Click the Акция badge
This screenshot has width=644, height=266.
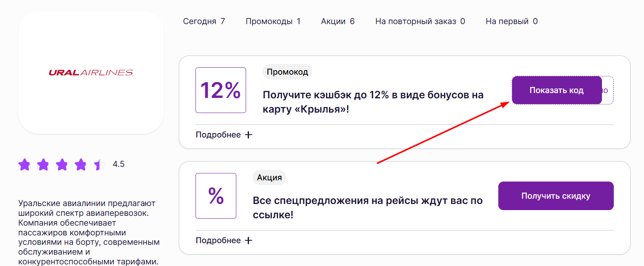coord(269,177)
